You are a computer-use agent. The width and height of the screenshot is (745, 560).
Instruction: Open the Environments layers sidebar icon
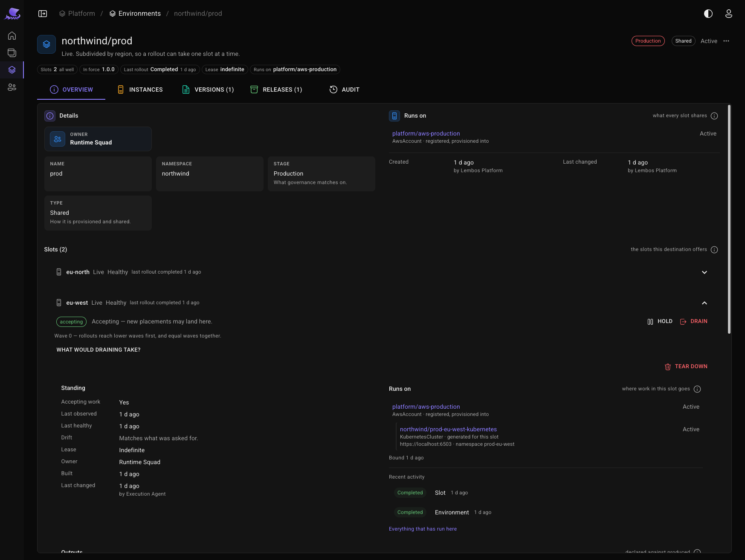click(12, 70)
